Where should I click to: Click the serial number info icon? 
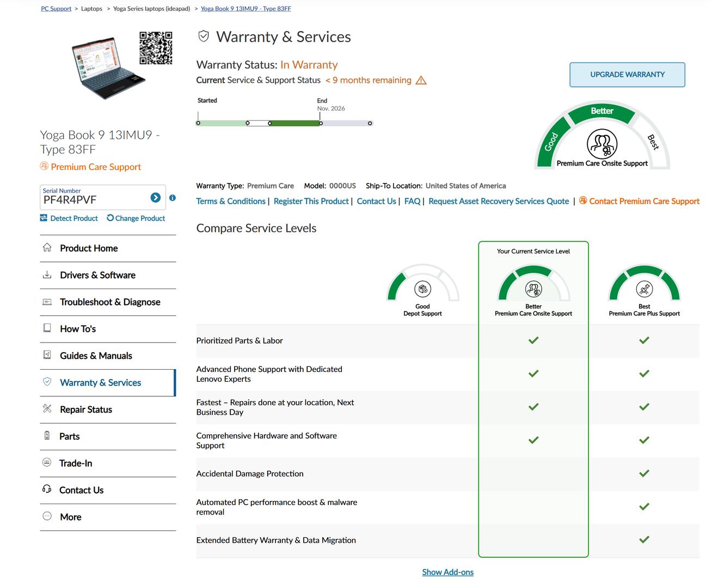coord(173,198)
